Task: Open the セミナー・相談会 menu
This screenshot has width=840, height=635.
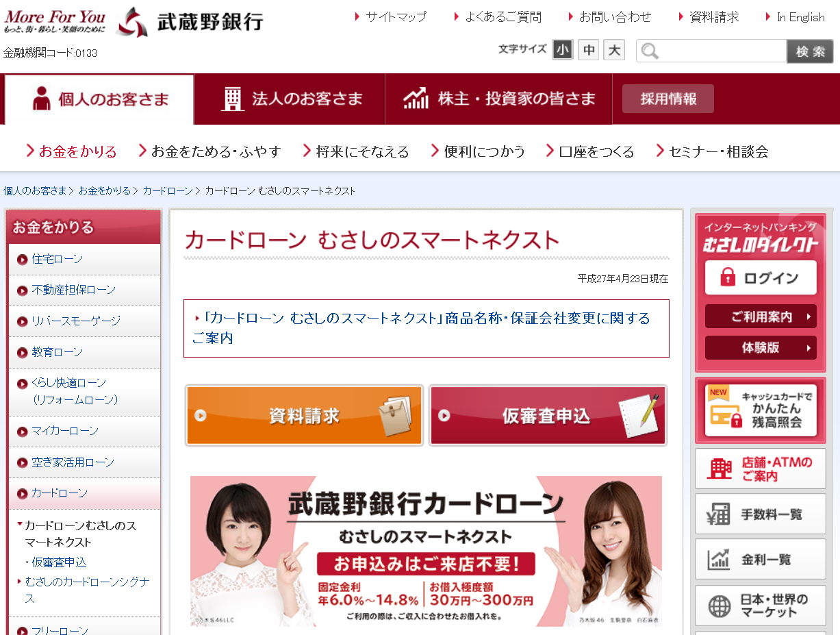Action: tap(712, 151)
